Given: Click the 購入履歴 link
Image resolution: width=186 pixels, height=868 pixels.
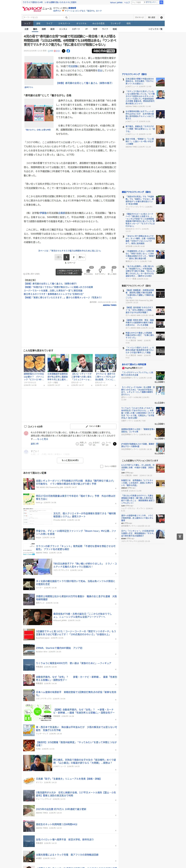Looking at the screenshot, I should [x=152, y=18].
